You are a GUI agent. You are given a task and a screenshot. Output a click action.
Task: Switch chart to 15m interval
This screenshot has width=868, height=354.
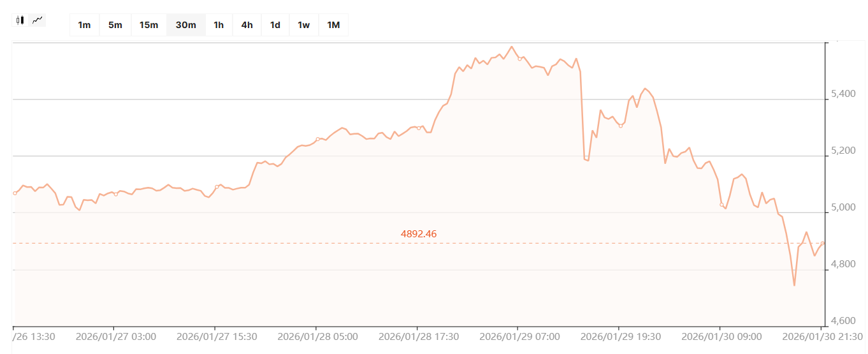pos(148,25)
